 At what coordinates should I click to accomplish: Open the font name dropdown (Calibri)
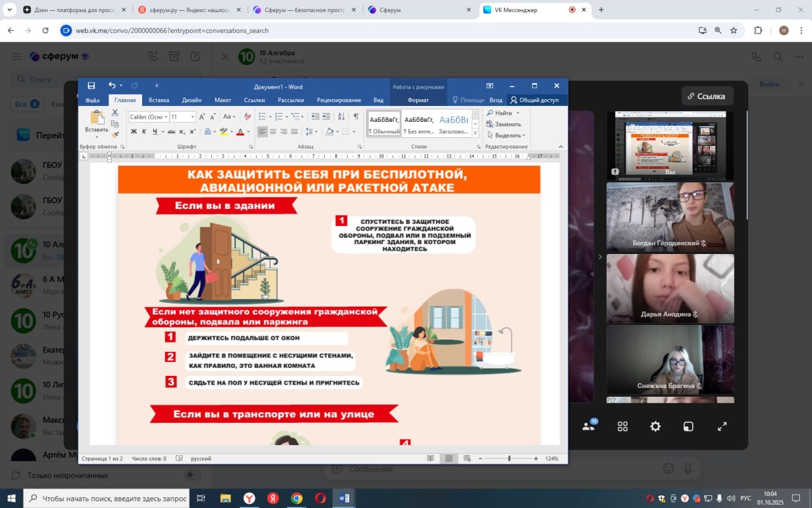pos(166,117)
